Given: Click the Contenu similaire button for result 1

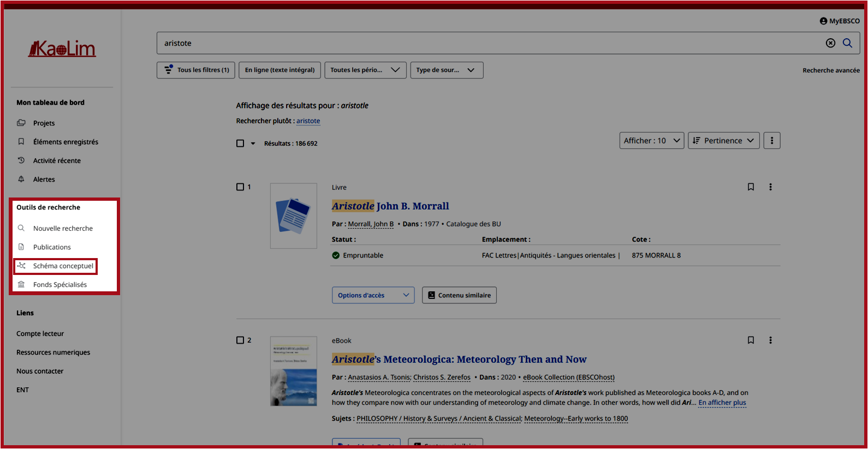Looking at the screenshot, I should click(x=459, y=295).
